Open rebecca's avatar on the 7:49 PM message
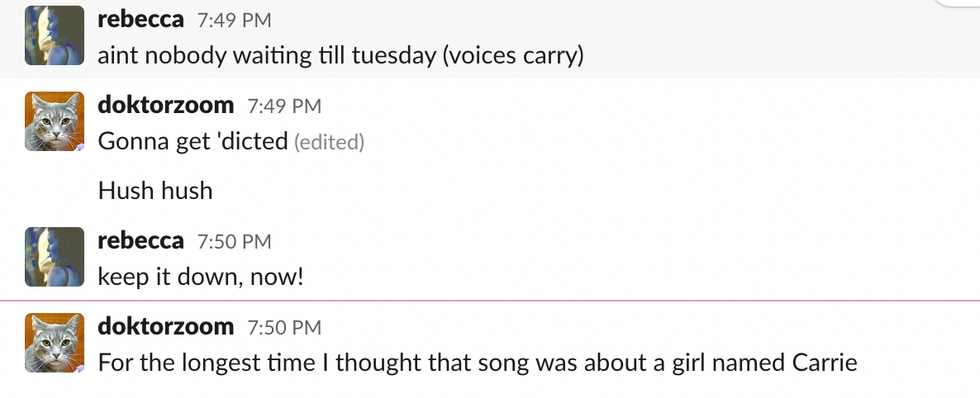This screenshot has height=398, width=980. [54, 36]
